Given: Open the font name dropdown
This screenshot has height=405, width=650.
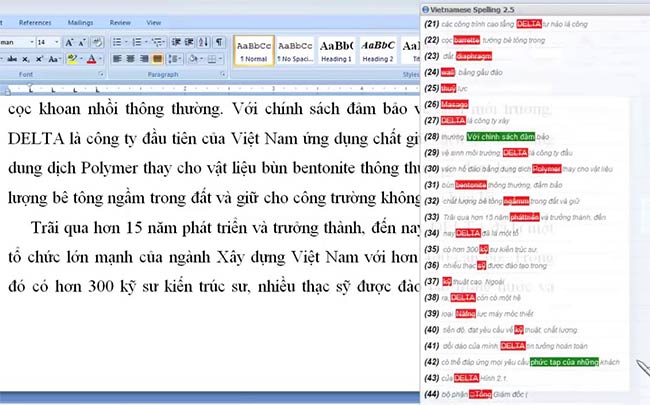Looking at the screenshot, I should (x=32, y=42).
